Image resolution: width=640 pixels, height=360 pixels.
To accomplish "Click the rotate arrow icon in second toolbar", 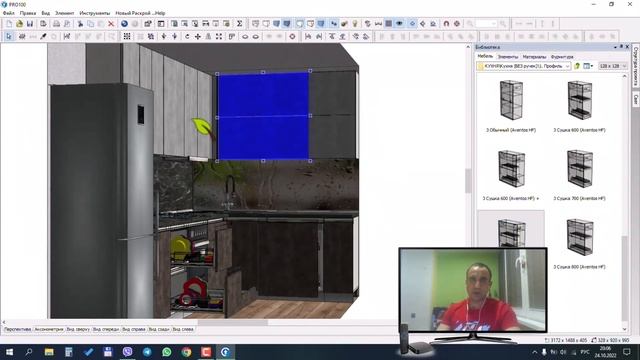I will (187, 36).
